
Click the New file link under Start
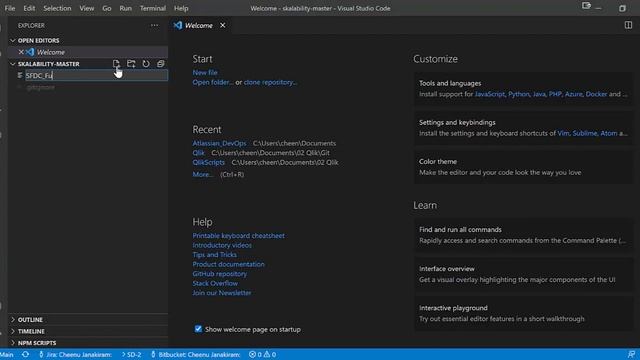click(x=205, y=72)
